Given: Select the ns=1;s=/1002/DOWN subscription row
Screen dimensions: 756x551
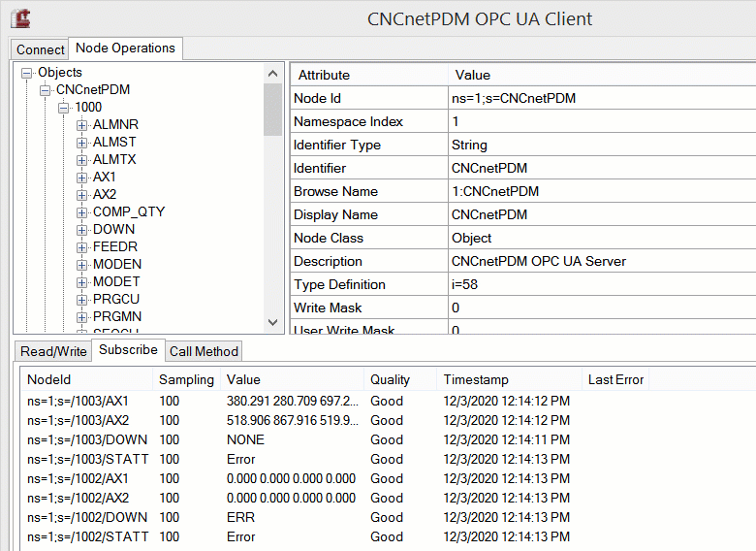Looking at the screenshot, I should coord(83,517).
